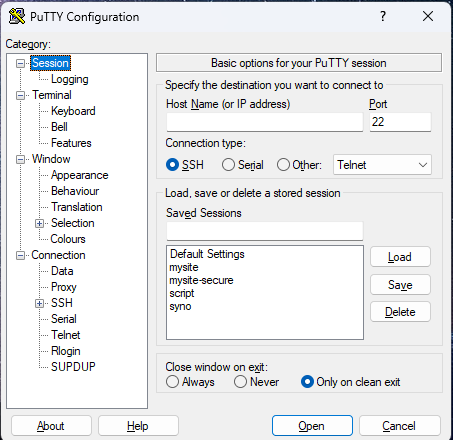
Task: Open the Keyboard category
Action: [x=73, y=111]
